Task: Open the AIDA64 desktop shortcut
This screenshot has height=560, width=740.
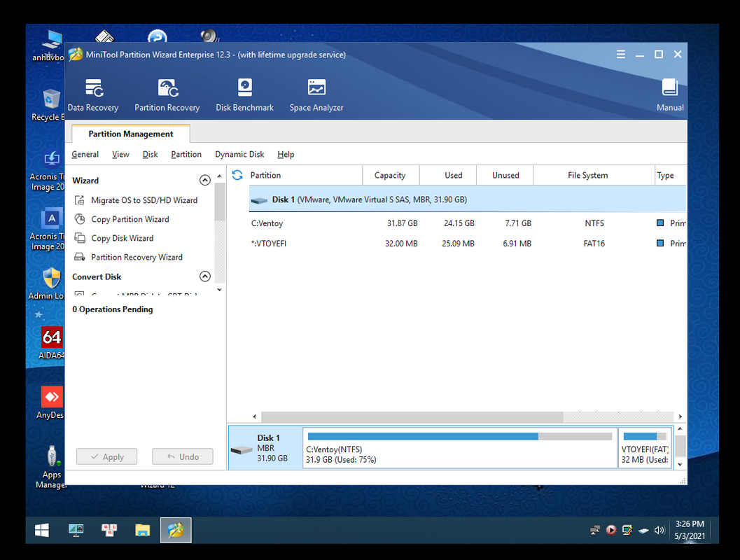Action: point(51,343)
